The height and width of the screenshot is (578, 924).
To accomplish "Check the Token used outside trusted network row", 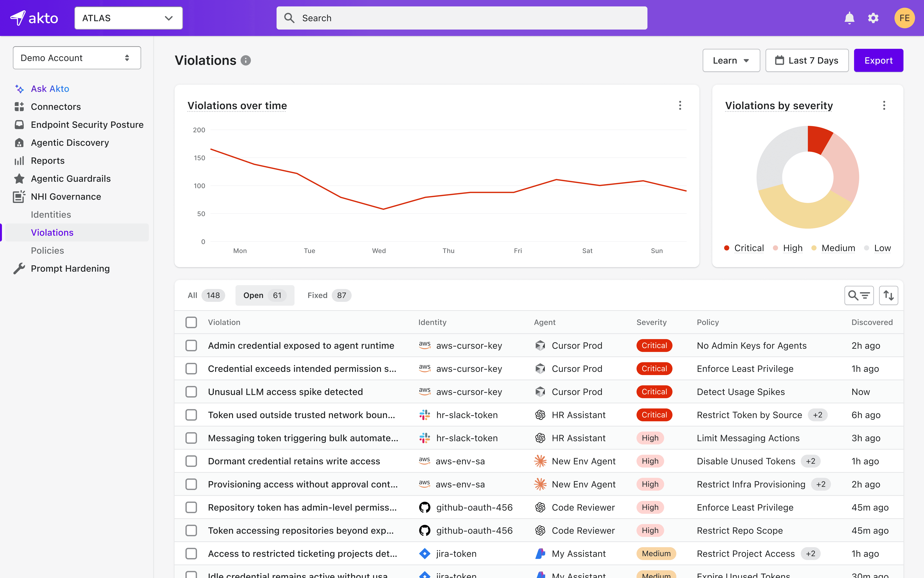I will pyautogui.click(x=191, y=415).
